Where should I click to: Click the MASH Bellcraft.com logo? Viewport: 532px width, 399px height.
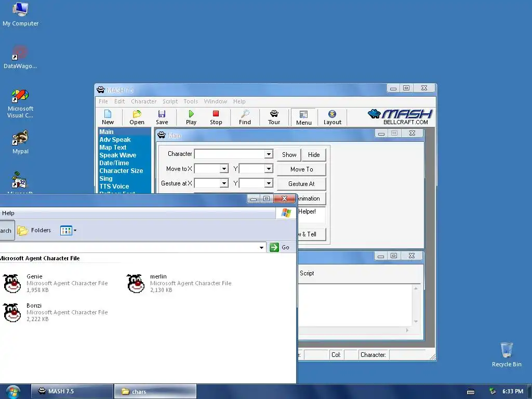(x=401, y=117)
